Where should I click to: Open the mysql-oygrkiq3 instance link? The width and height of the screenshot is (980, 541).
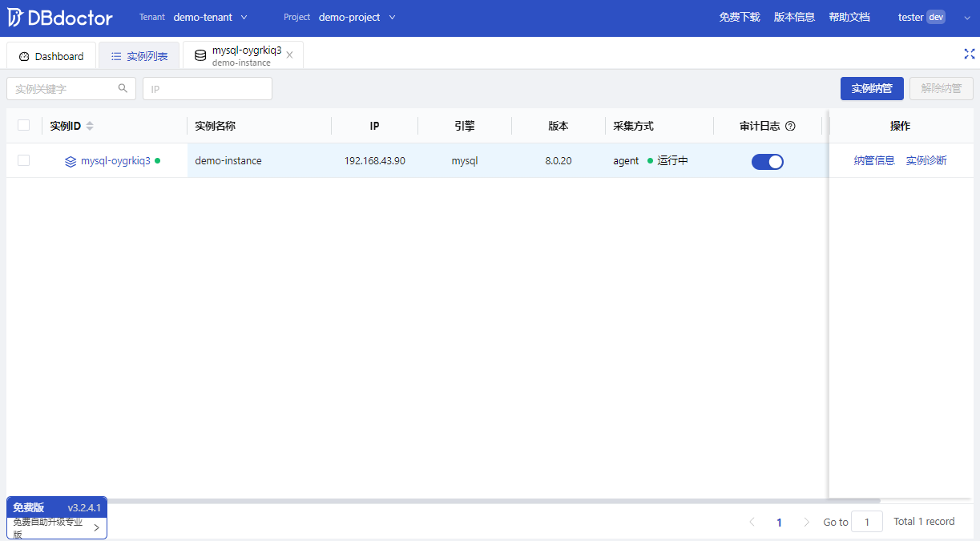(115, 160)
